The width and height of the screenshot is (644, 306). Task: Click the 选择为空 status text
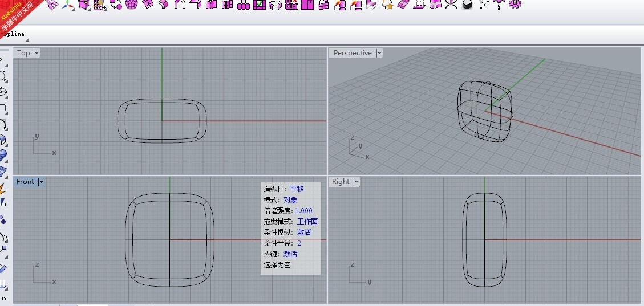coord(277,265)
